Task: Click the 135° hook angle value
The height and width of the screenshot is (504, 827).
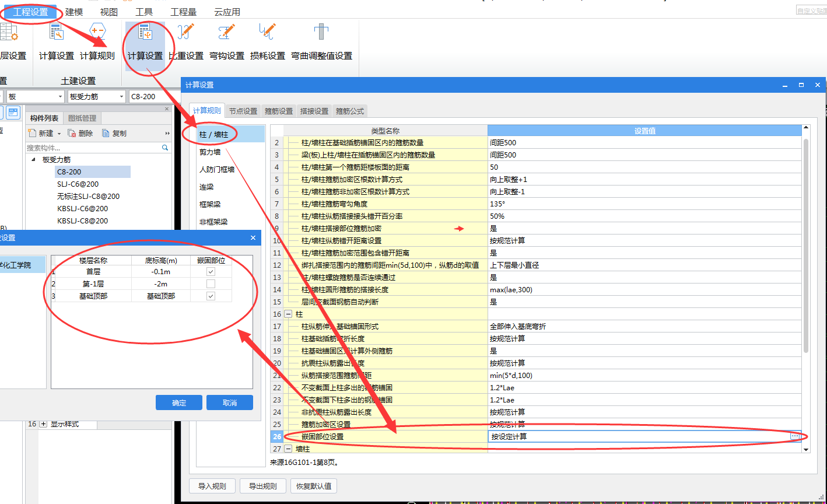Action: click(x=644, y=204)
